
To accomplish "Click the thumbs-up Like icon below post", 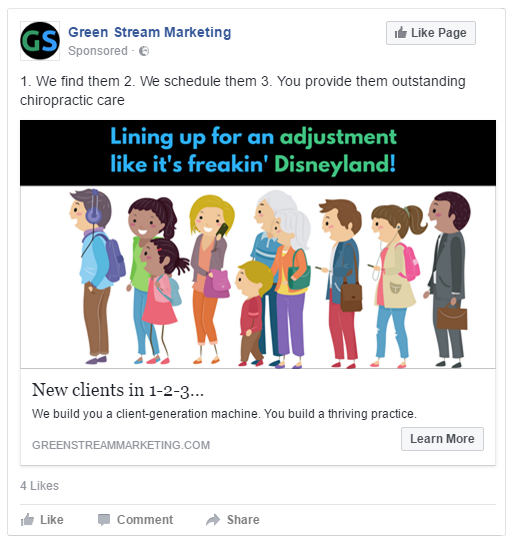I will coord(27,520).
